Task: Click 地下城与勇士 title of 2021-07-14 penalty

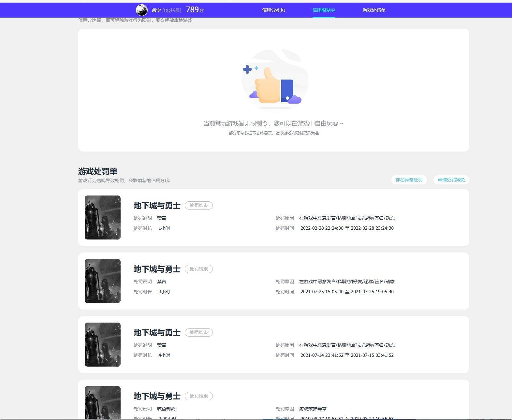Action: pos(157,333)
